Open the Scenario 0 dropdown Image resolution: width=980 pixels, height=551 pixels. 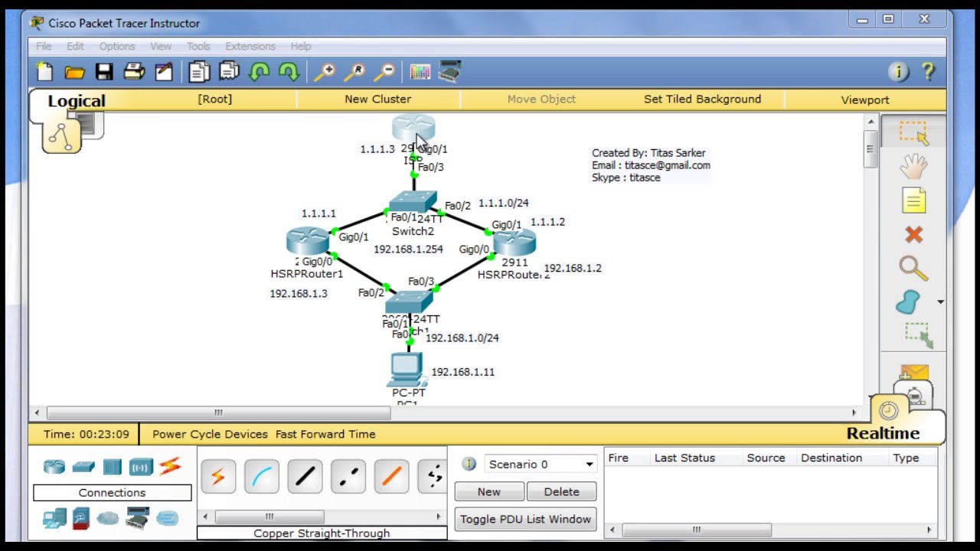pos(541,464)
